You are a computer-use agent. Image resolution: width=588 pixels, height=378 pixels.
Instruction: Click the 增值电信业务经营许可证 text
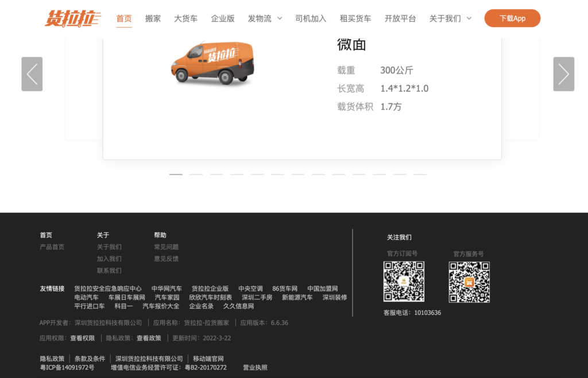[169, 368]
